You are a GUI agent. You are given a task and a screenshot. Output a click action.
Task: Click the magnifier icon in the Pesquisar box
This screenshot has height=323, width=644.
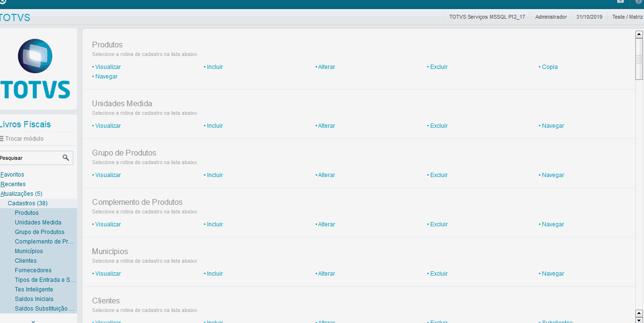[x=66, y=157]
